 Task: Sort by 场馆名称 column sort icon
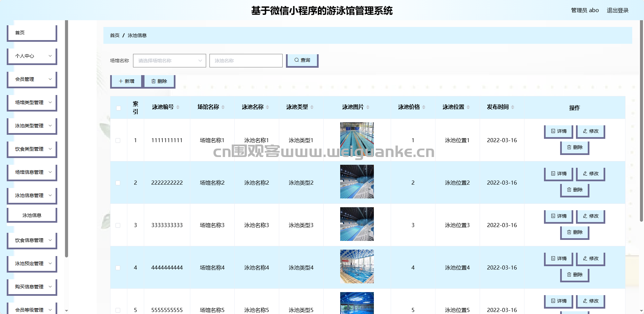click(223, 107)
